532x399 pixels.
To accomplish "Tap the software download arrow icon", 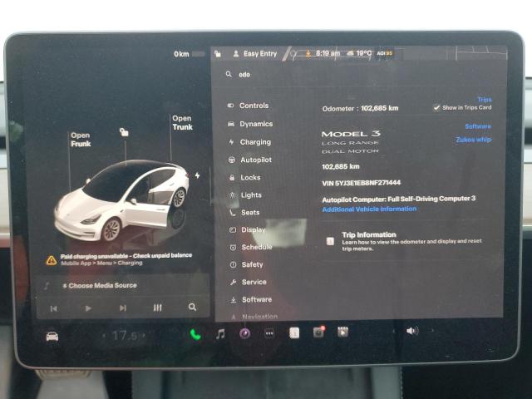I will click(x=308, y=53).
